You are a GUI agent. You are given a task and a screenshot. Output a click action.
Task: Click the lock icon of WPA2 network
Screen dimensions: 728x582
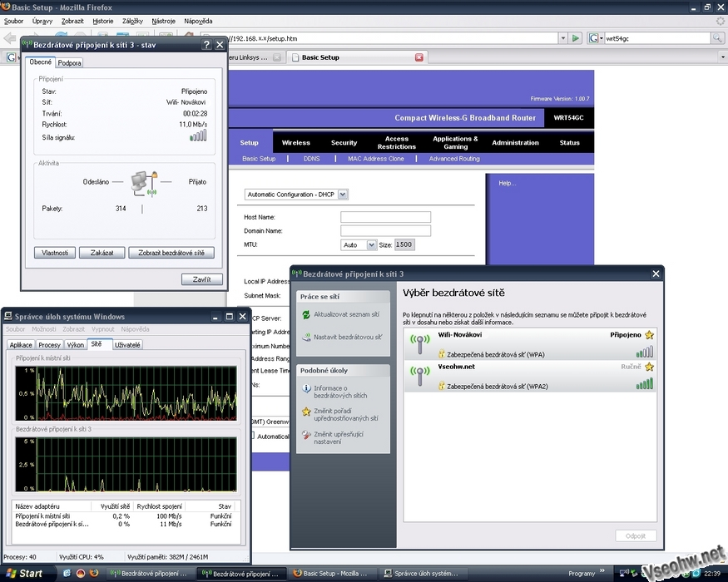(442, 386)
